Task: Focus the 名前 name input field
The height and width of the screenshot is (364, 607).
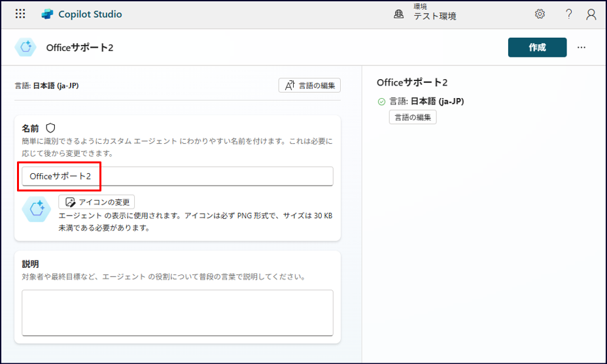Action: (177, 176)
